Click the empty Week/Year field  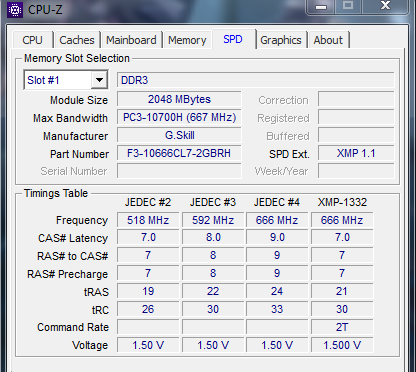click(x=356, y=171)
